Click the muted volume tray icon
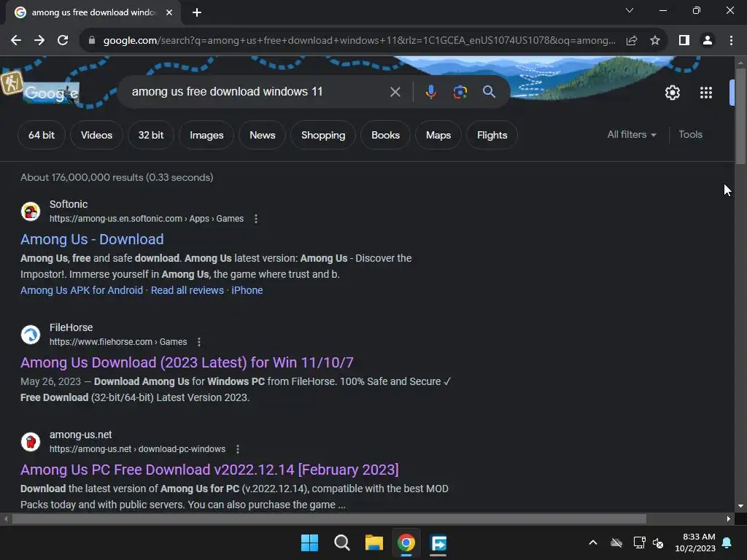Viewport: 747px width, 560px height. 658,542
